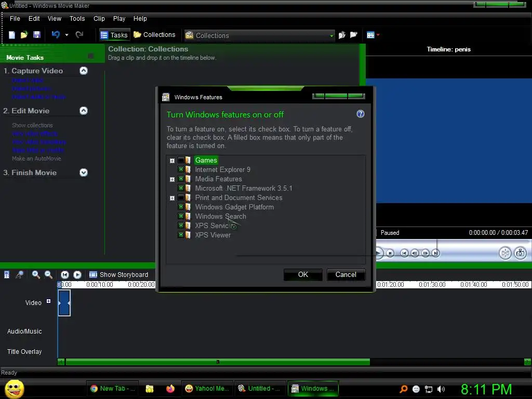The image size is (532, 399).
Task: Toggle the Internet Explorer 9 checkbox
Action: 181,169
